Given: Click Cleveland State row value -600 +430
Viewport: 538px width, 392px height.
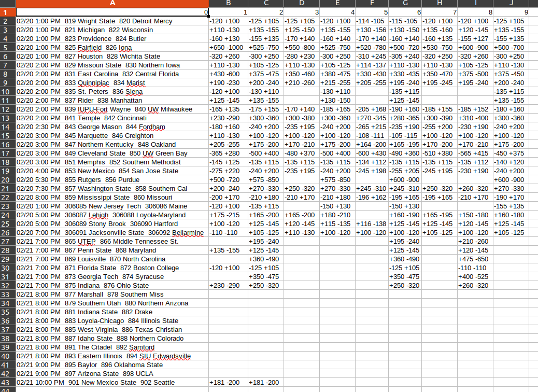Looking at the screenshot, I should pos(372,153).
